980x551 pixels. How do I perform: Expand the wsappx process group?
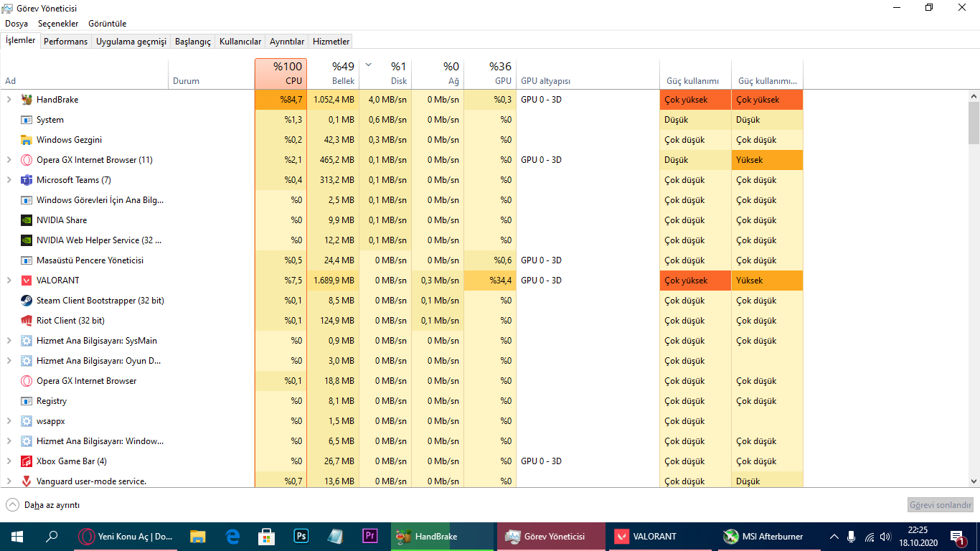coord(9,421)
